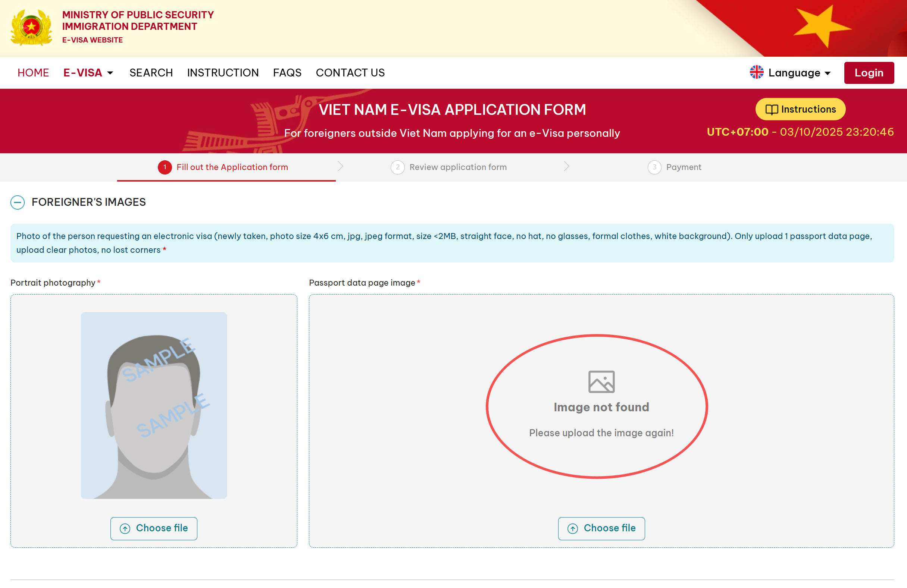Open the CONTACT US link
The image size is (907, 588).
coord(350,73)
